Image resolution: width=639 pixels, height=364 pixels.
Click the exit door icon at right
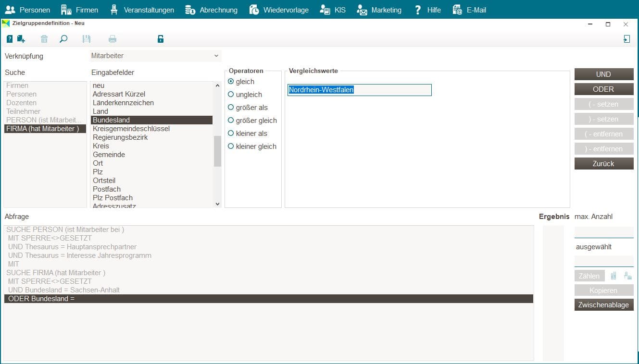[x=626, y=39]
